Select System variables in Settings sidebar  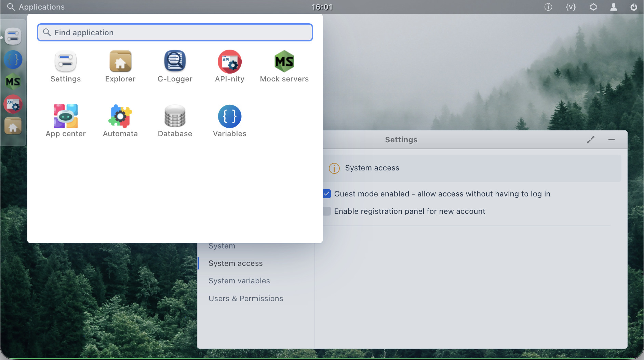[x=239, y=281]
